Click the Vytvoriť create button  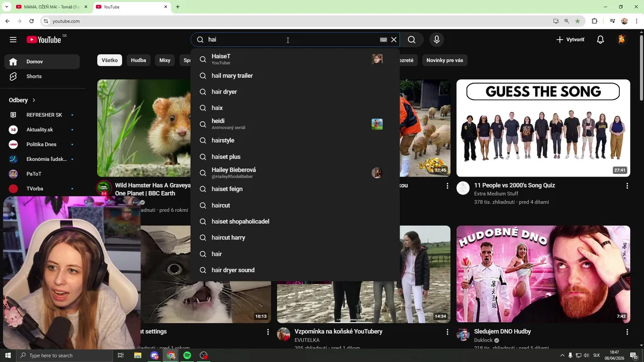point(571,40)
